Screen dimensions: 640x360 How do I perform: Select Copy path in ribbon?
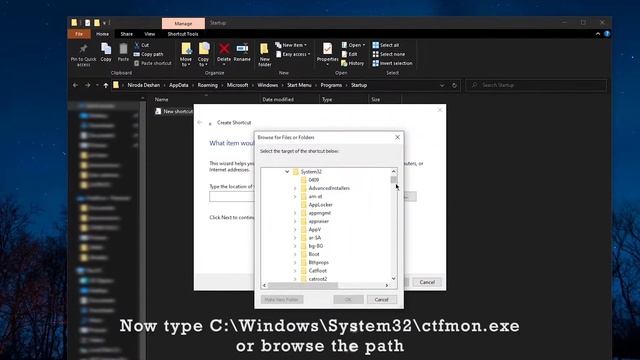149,54
